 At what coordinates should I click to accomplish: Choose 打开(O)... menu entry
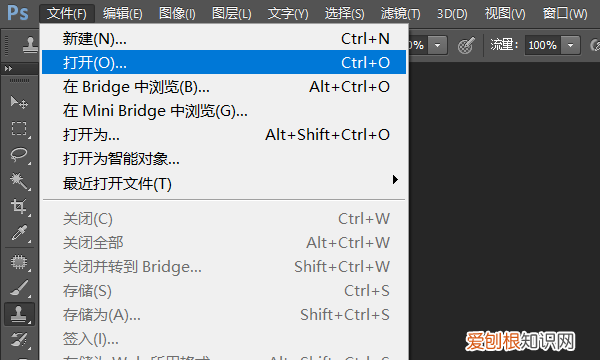click(224, 62)
